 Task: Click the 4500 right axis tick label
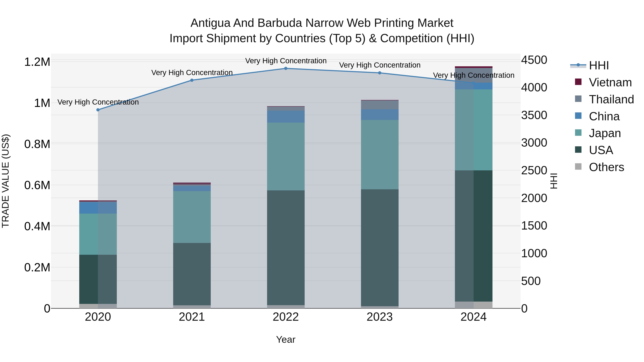pos(534,60)
